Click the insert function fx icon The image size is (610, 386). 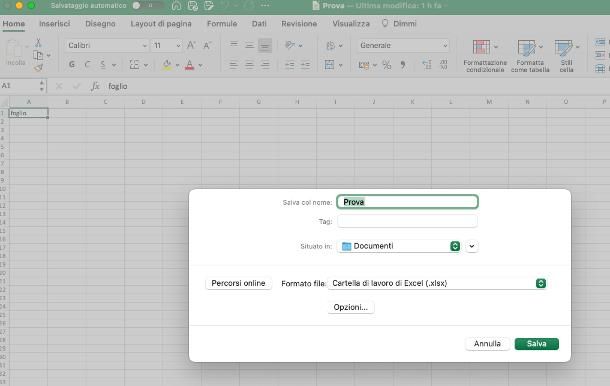[95, 86]
